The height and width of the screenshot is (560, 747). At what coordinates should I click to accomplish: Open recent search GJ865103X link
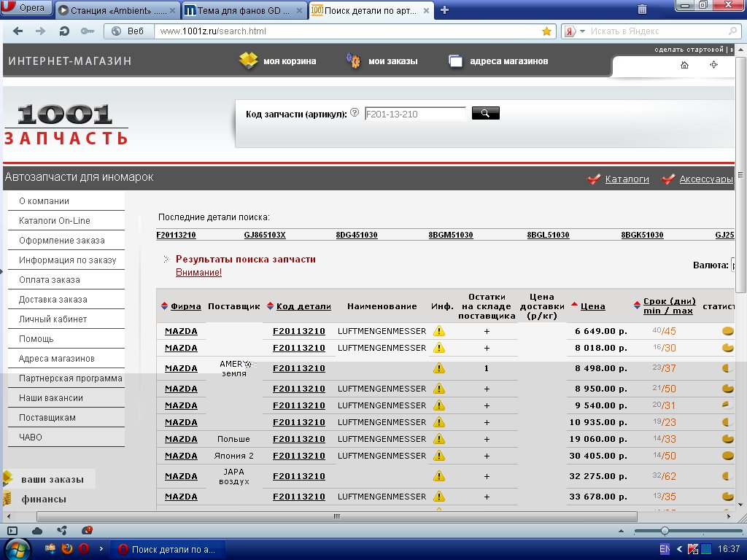[x=265, y=235]
